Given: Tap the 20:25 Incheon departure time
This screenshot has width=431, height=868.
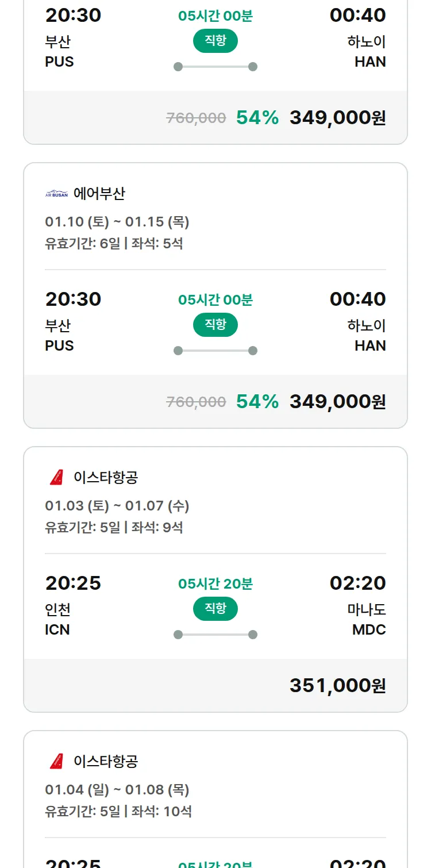Looking at the screenshot, I should coord(73,583).
